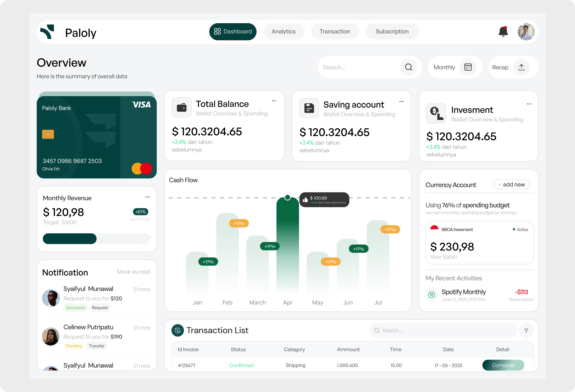Click the add new currency account button
Image resolution: width=575 pixels, height=392 pixels.
[511, 184]
